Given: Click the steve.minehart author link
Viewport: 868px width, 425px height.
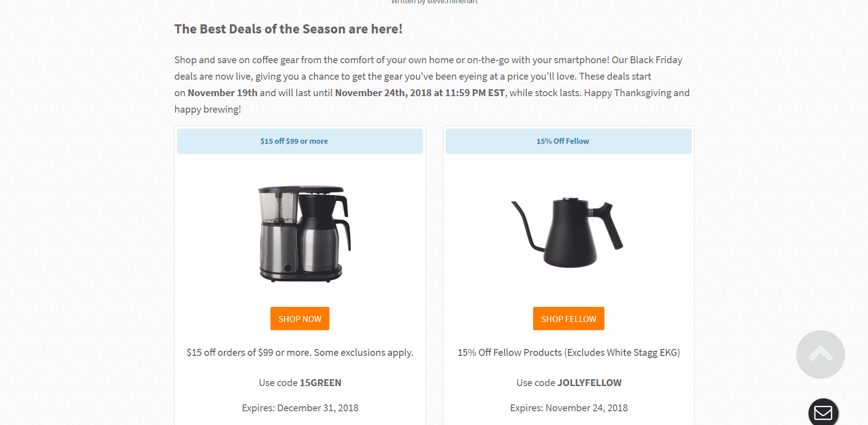Looking at the screenshot, I should [452, 2].
